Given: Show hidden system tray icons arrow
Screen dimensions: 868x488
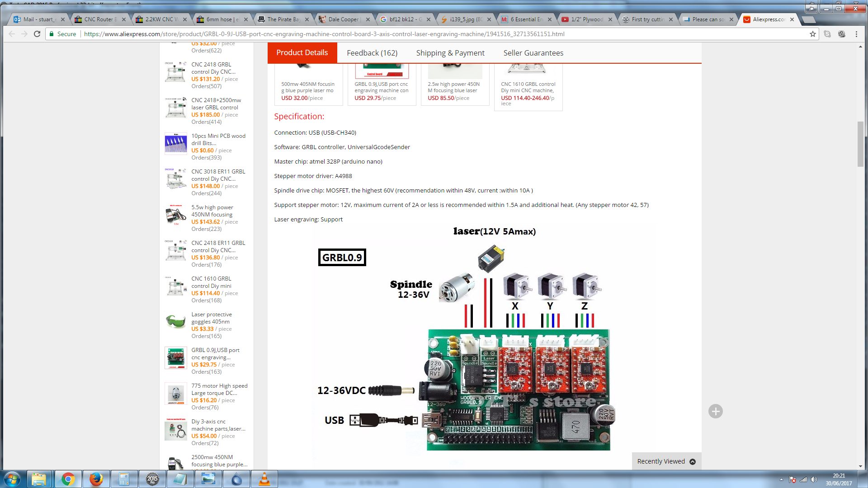Looking at the screenshot, I should click(781, 479).
